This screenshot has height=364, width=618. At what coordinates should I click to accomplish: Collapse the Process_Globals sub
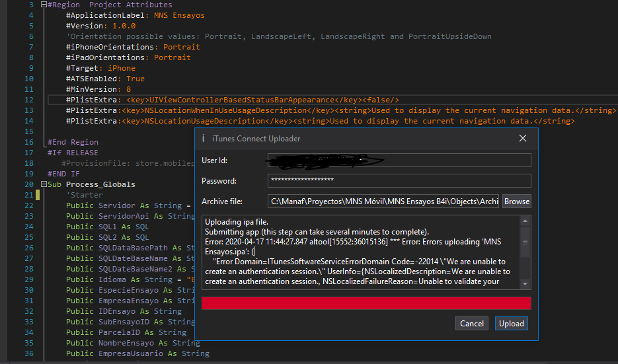click(44, 184)
